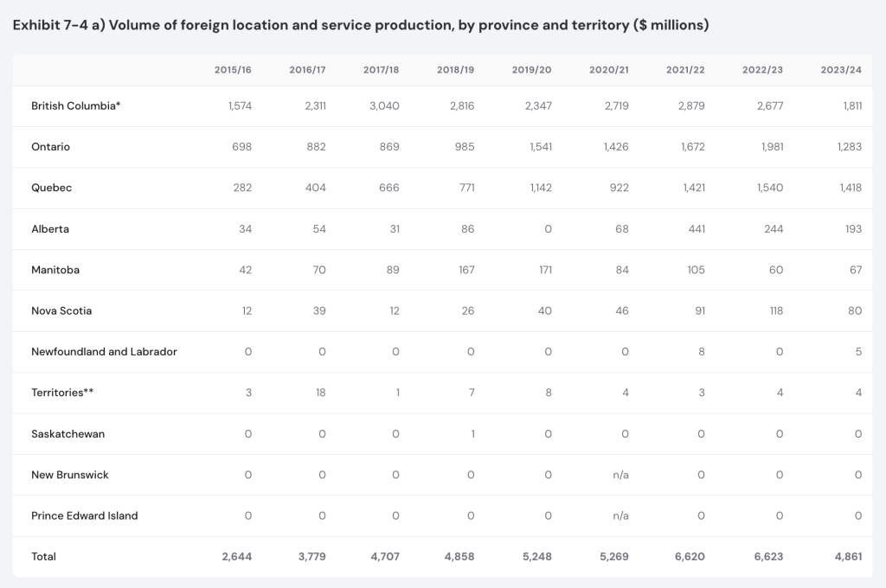Select the Alberta row label
Viewport: 886px width, 588px height.
point(50,229)
